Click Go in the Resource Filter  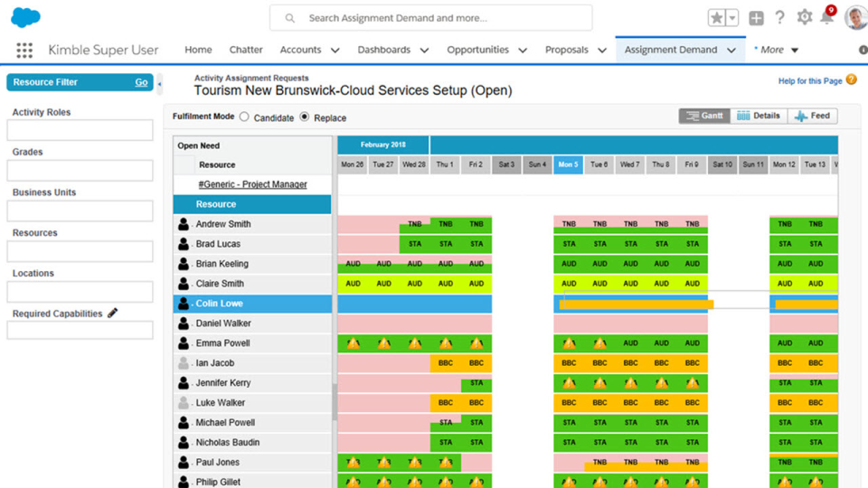click(141, 82)
